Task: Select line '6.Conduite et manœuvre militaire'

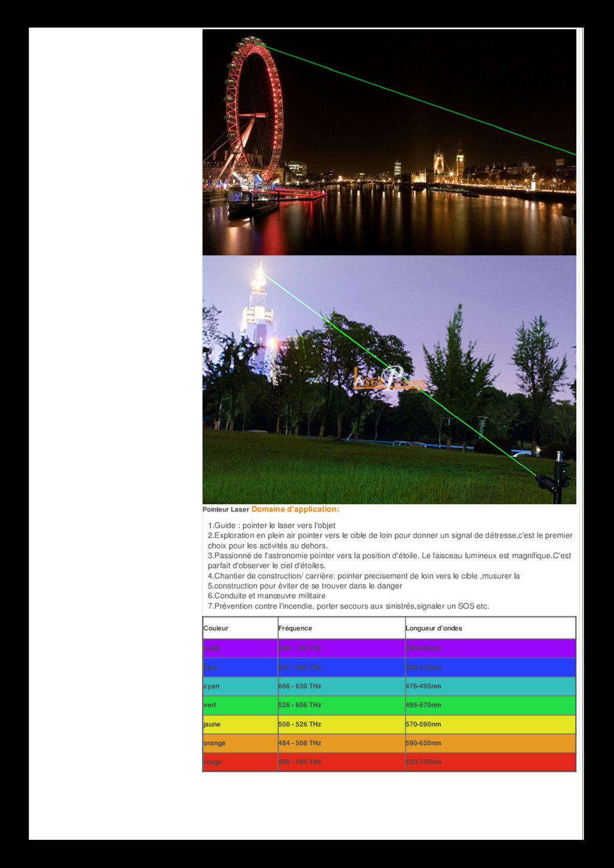Action: (267, 596)
